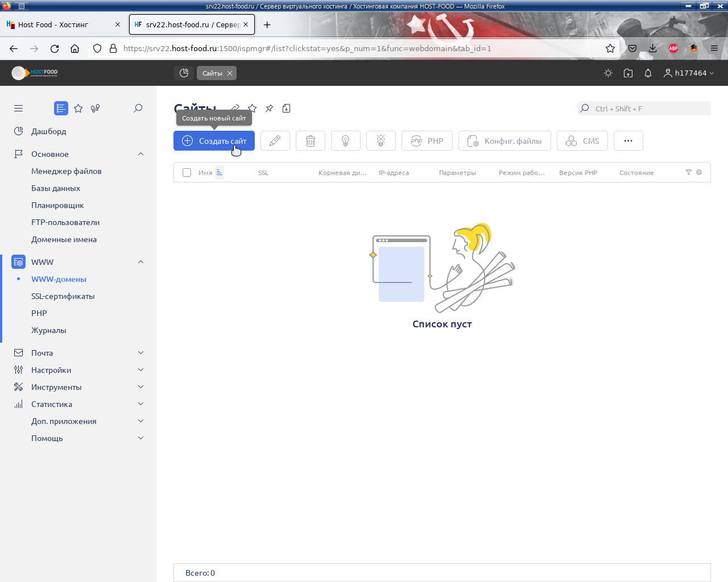Viewport: 728px width, 582px height.
Task: Click the crossed bulb disable icon
Action: 381,141
